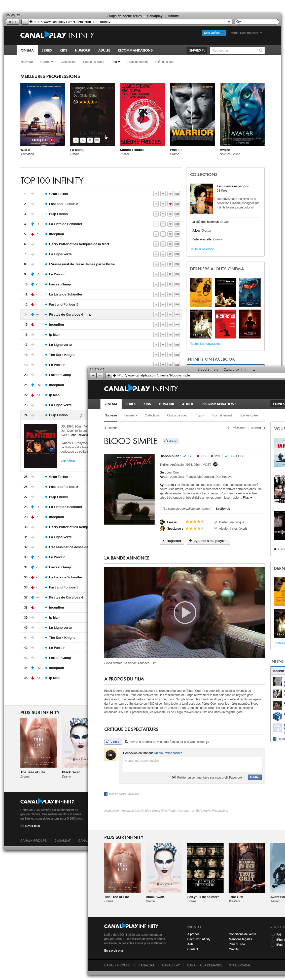Screen dimensions: 285x980
Task: Open Top dropdown in Blood Simple window
Action: [200, 415]
